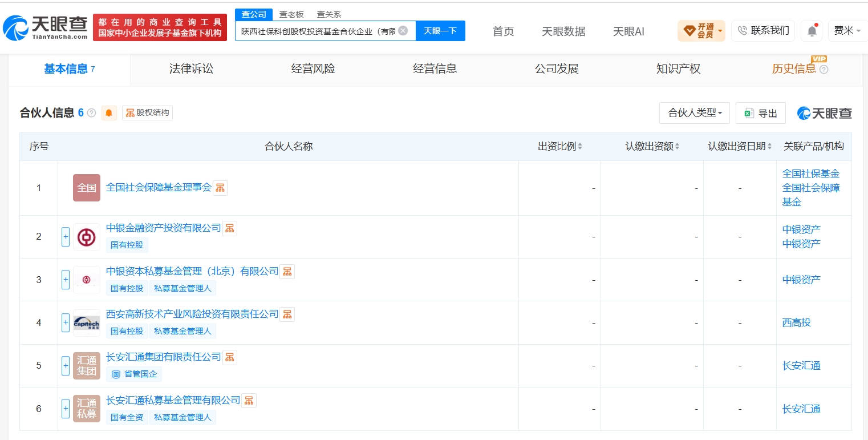
Task: Expand row for 长安汇通集团有限责任公司
Action: click(x=66, y=366)
